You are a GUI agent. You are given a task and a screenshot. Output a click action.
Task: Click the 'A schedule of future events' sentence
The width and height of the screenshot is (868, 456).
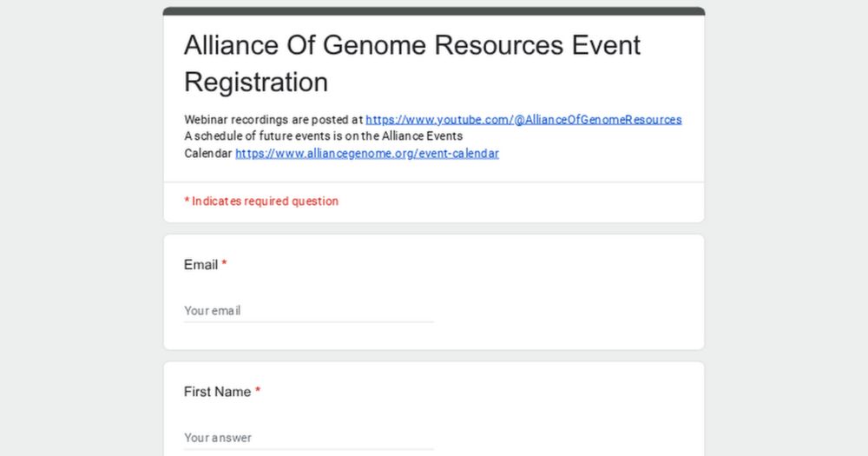point(323,136)
